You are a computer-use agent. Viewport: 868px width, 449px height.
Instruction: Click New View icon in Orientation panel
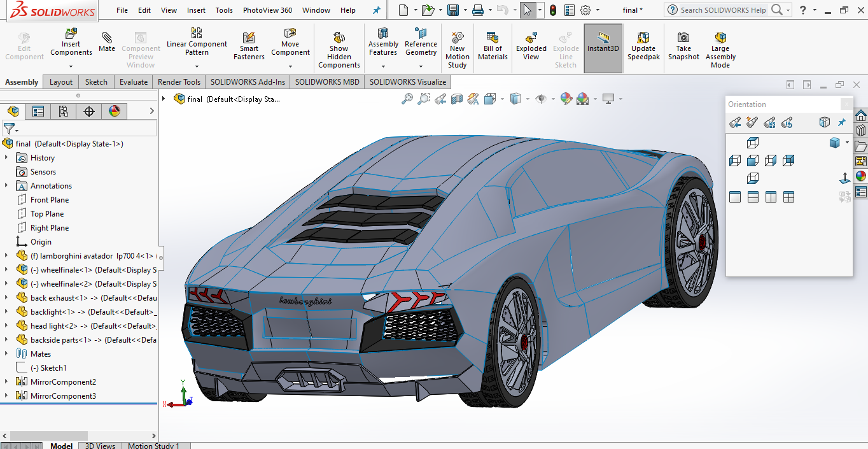tap(752, 122)
